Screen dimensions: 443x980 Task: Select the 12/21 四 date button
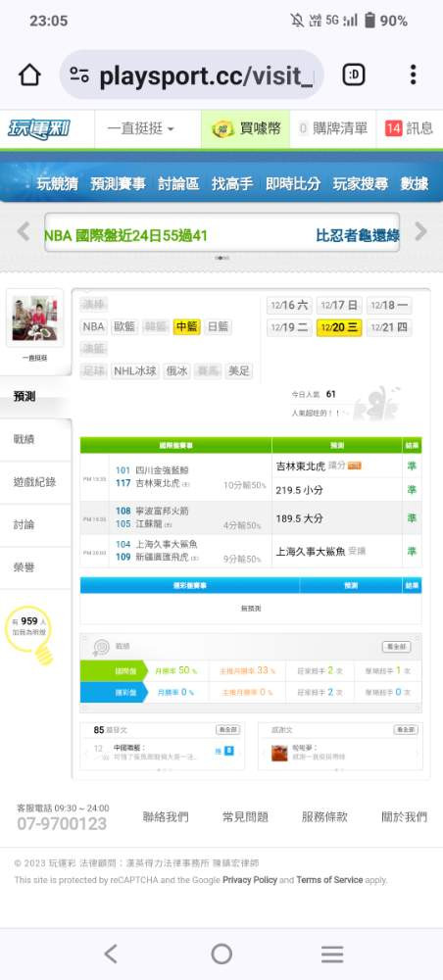coord(389,327)
